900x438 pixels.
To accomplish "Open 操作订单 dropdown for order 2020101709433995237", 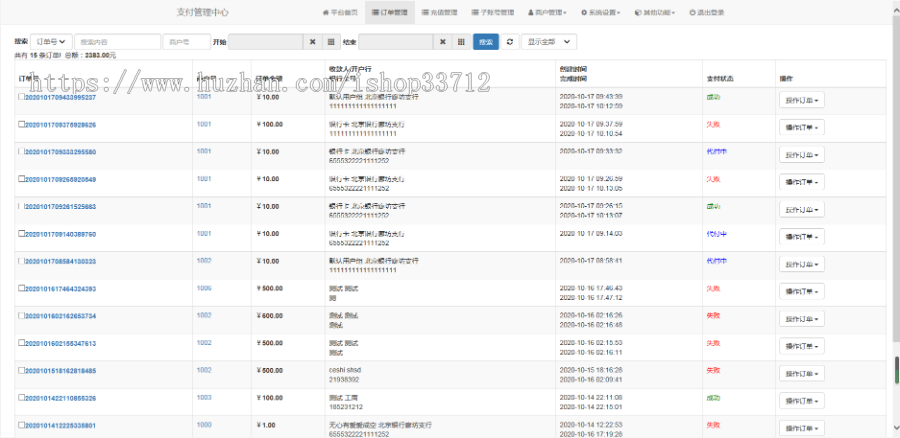I will 801,100.
